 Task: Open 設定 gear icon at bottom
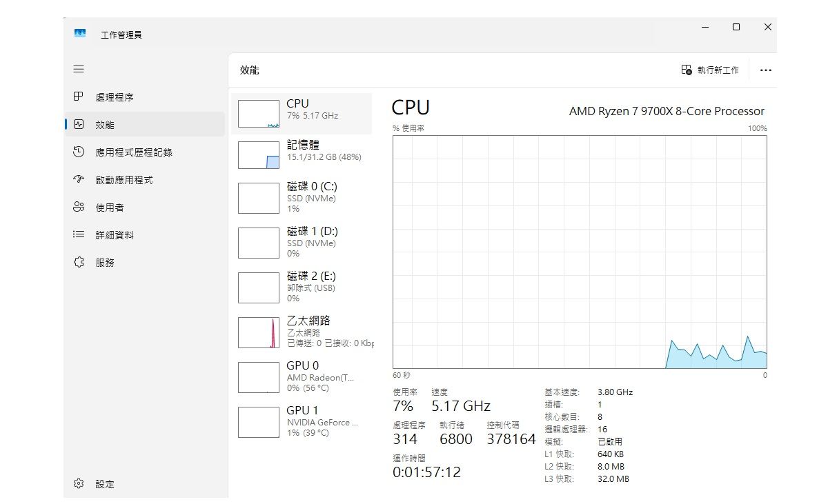79,484
